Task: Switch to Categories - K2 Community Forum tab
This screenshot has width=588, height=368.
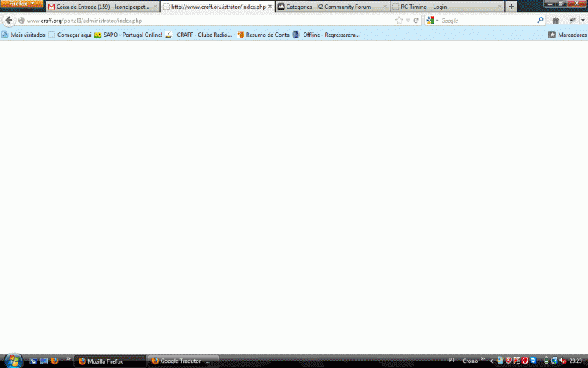Action: pyautogui.click(x=332, y=7)
